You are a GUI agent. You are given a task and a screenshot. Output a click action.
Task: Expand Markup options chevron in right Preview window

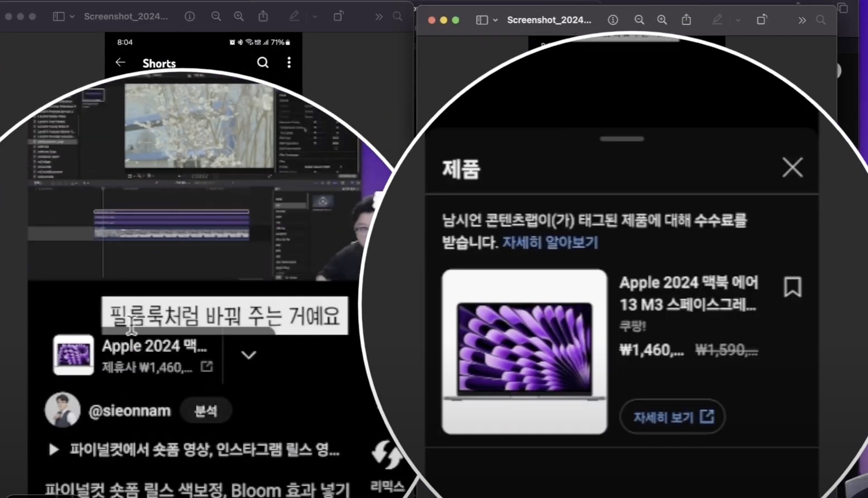tap(738, 20)
